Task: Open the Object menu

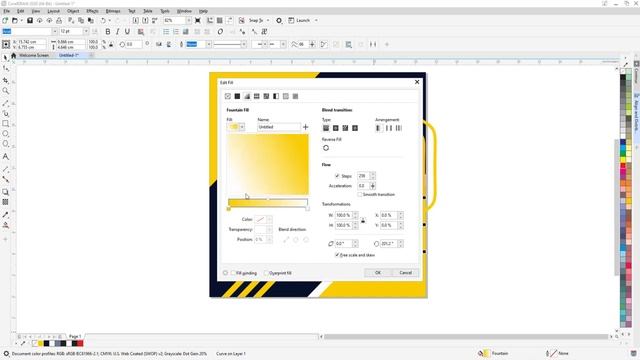Action: (73, 11)
